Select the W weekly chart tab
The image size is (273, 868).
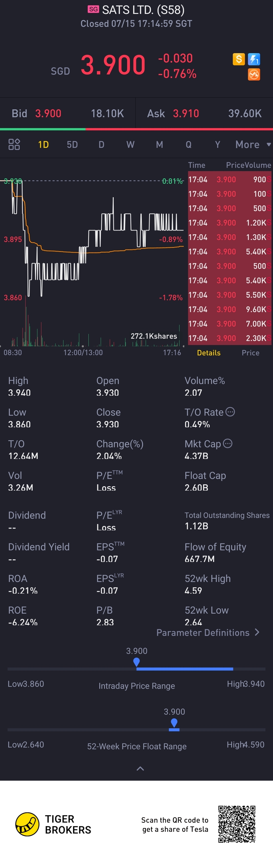(130, 145)
